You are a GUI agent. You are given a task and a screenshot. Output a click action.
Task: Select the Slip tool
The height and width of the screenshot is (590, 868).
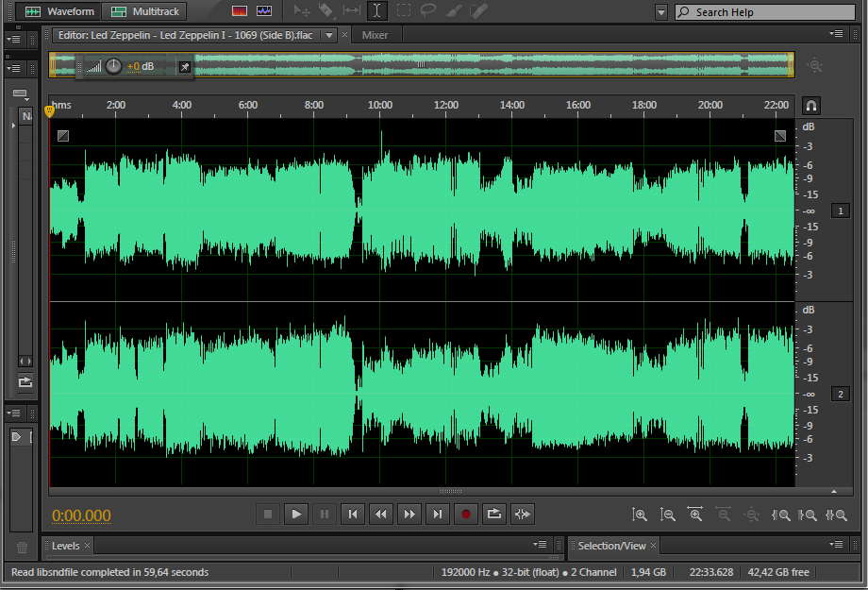[352, 10]
